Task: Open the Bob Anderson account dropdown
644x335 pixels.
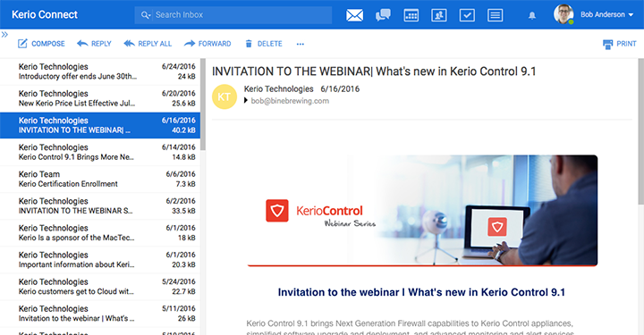Action: [606, 14]
